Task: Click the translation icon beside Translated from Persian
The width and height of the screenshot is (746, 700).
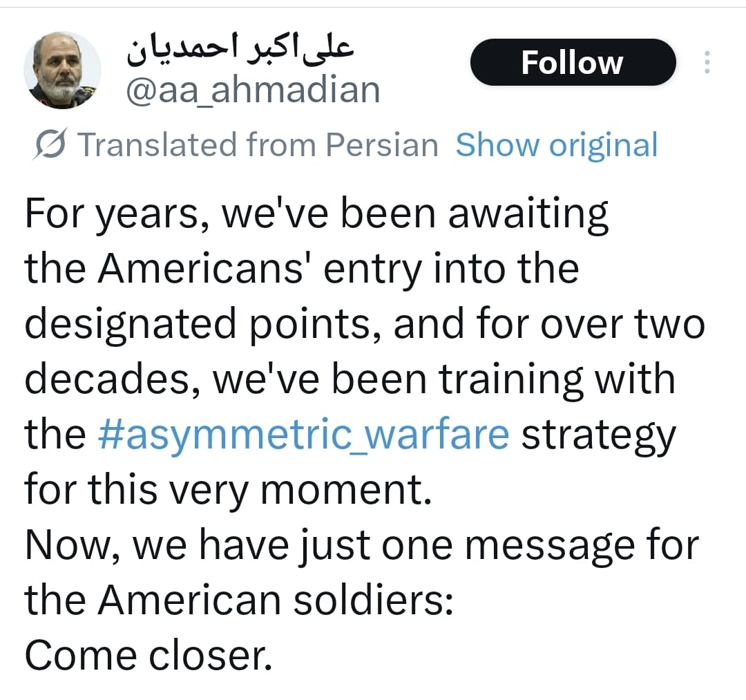Action: click(50, 145)
